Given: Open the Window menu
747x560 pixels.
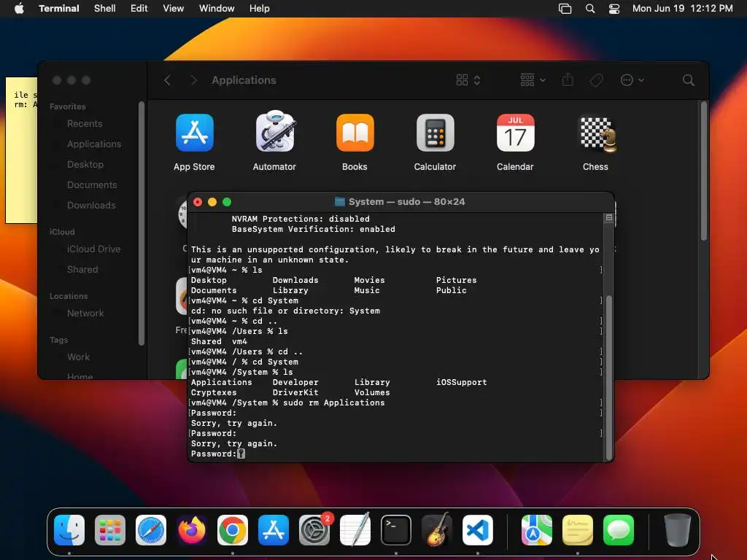Looking at the screenshot, I should 217,9.
